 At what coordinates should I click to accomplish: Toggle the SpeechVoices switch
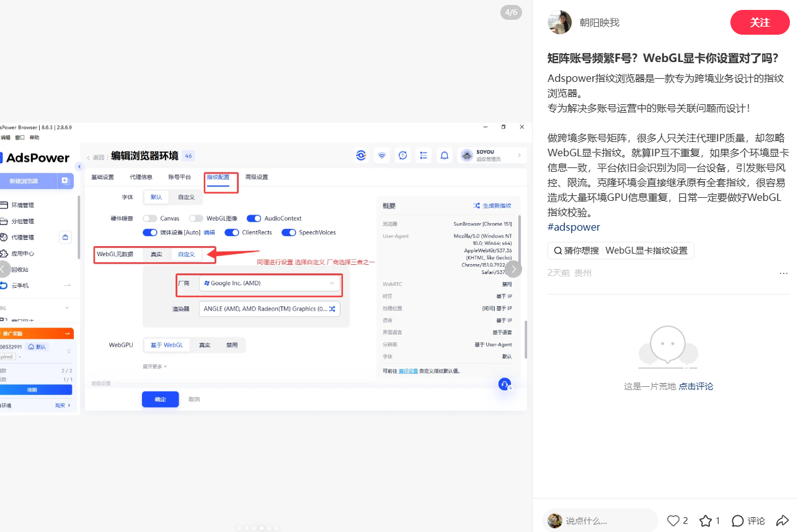289,233
